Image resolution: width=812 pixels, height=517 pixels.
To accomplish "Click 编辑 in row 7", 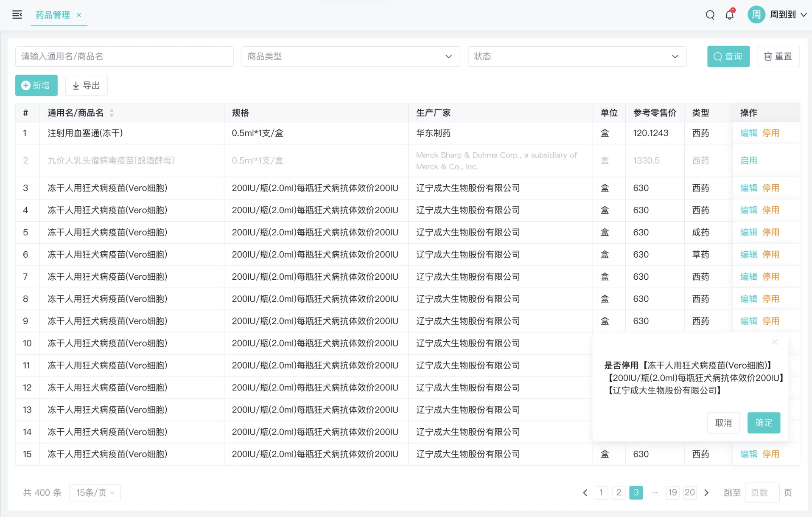I will pos(748,277).
